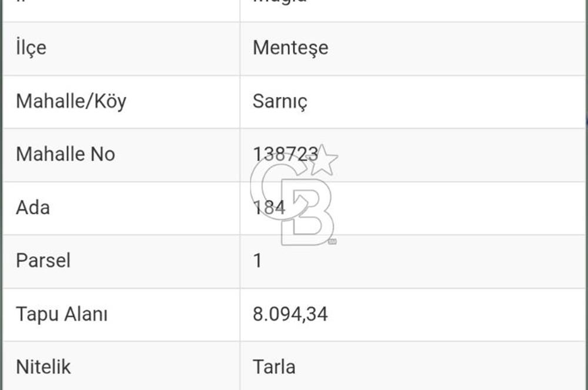Screen dimensions: 588x390
Task: Click the letter C of the watermark logo
Action: coord(265,187)
